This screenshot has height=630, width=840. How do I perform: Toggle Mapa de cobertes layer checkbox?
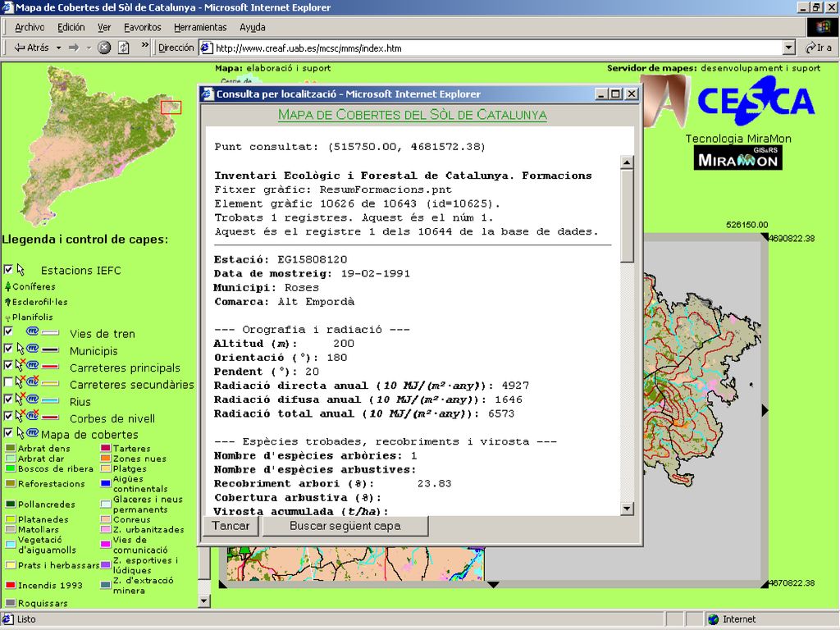coord(8,433)
